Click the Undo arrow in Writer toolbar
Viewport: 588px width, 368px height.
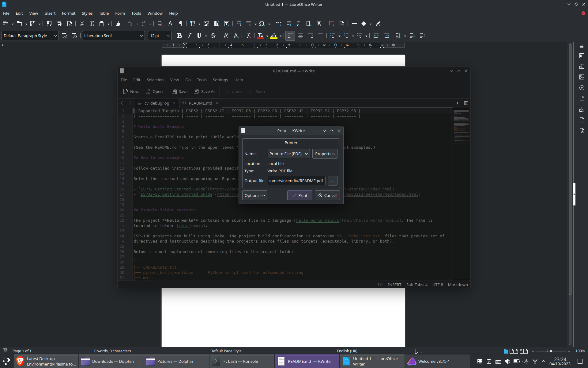click(x=130, y=24)
